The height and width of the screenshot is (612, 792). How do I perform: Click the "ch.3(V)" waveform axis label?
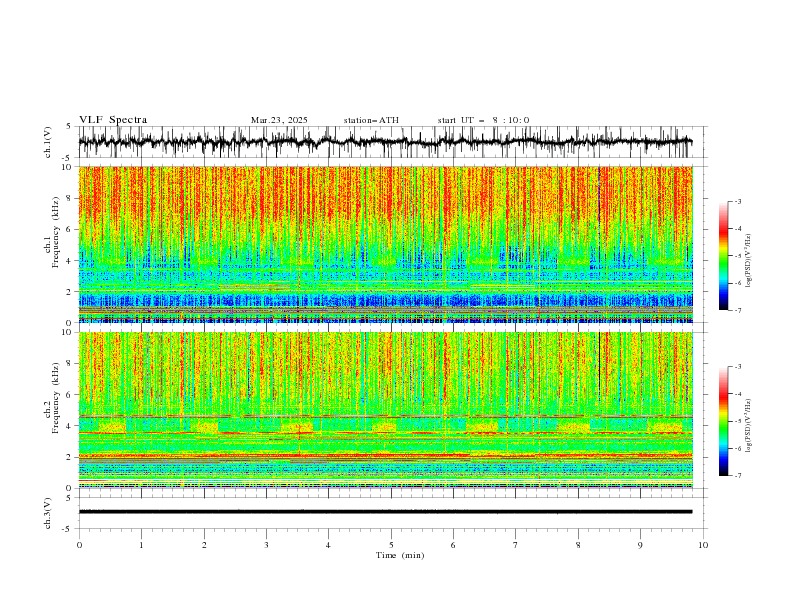coord(48,513)
